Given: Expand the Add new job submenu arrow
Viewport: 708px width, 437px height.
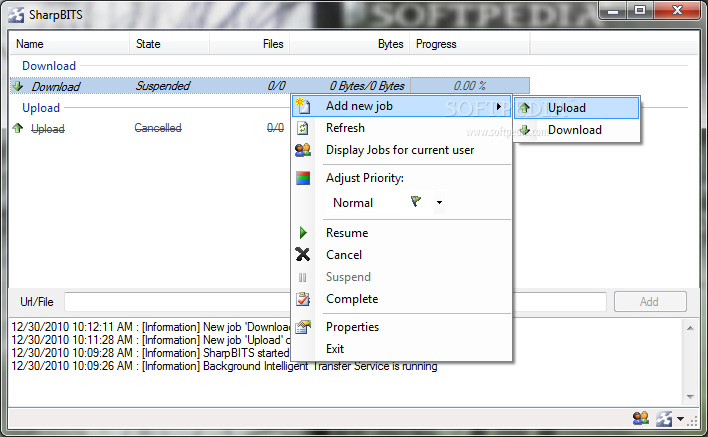Looking at the screenshot, I should point(498,107).
